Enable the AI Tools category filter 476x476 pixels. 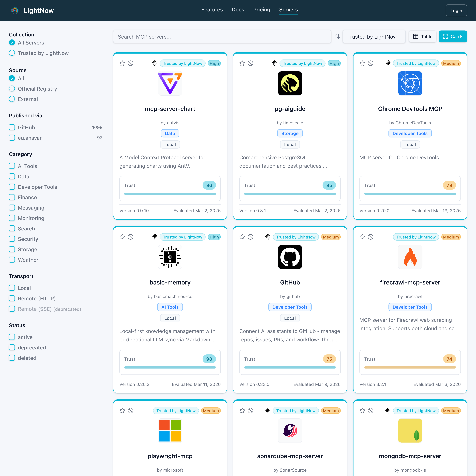(12, 166)
